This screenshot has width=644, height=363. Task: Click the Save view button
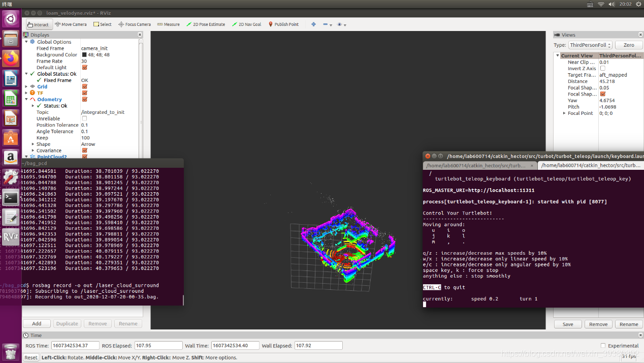tap(568, 324)
